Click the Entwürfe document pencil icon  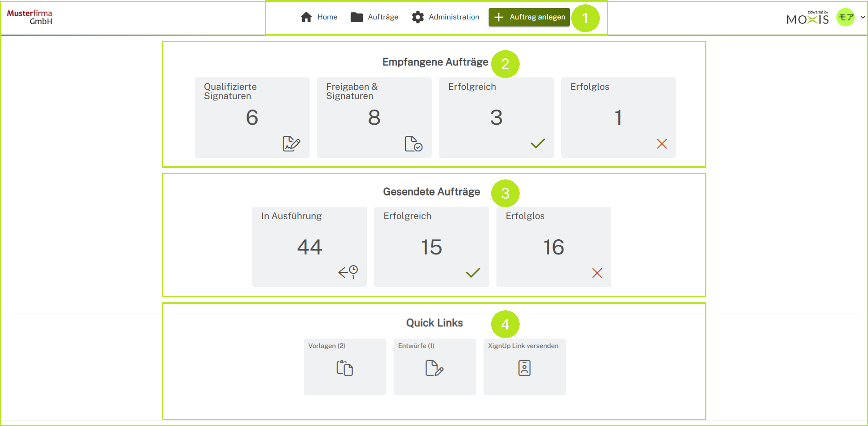tap(434, 368)
